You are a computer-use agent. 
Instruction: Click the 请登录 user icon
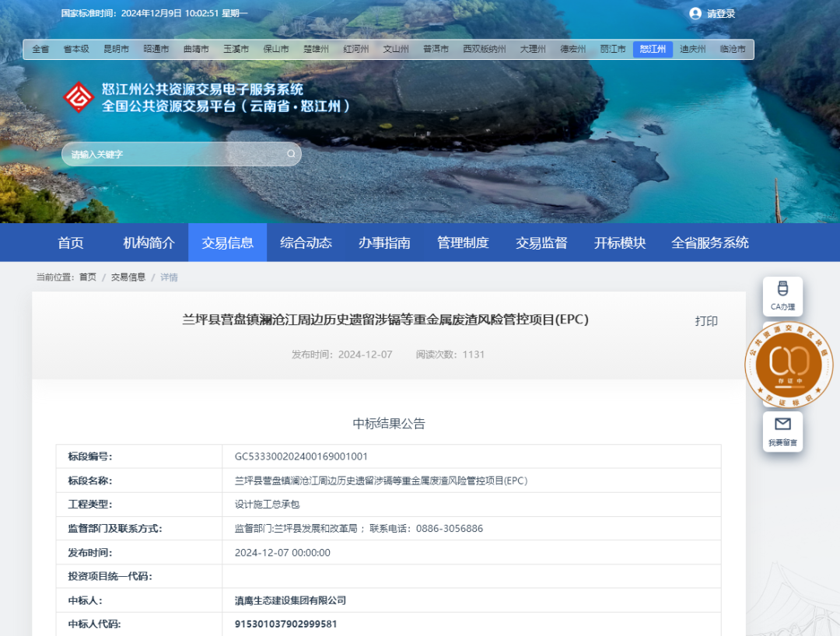coord(695,13)
